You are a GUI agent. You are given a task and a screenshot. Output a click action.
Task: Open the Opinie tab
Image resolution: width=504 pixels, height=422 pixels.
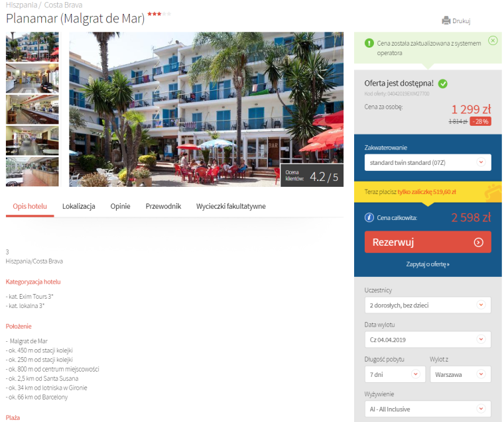[120, 206]
